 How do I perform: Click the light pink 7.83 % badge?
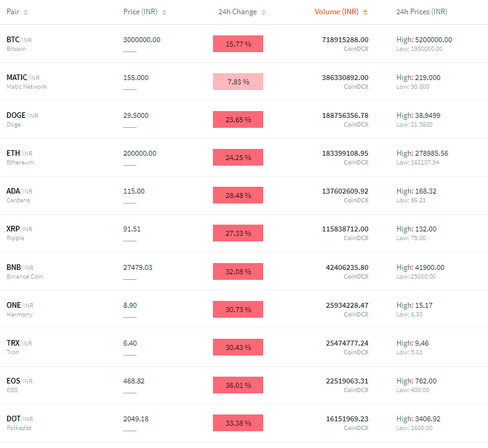point(238,82)
